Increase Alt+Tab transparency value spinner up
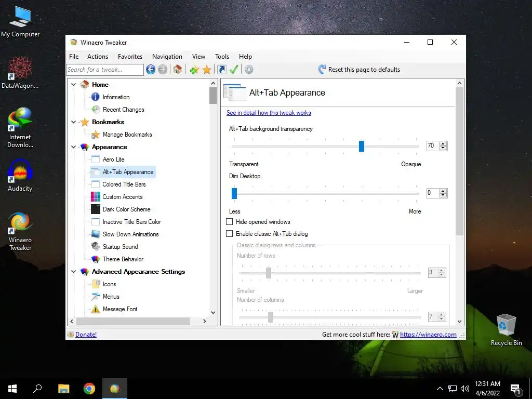Image resolution: width=532 pixels, height=399 pixels. click(x=443, y=143)
